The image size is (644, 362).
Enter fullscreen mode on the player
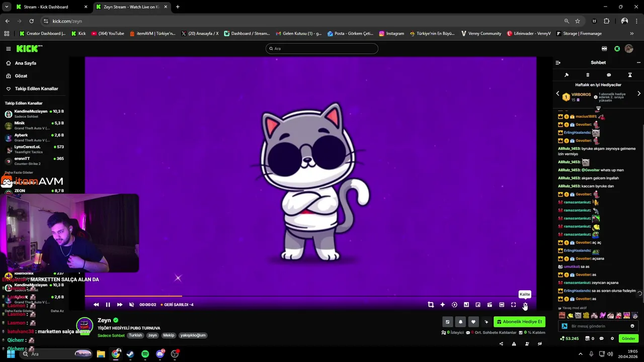tap(513, 305)
